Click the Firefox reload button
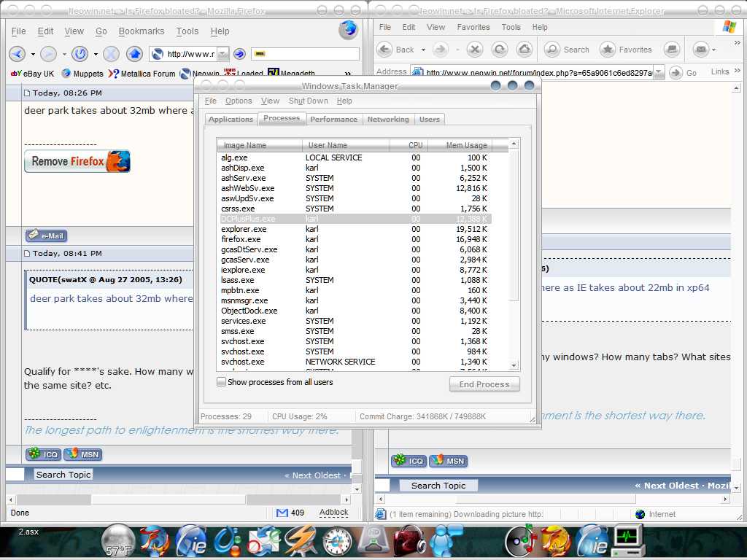The image size is (747, 560). point(80,54)
